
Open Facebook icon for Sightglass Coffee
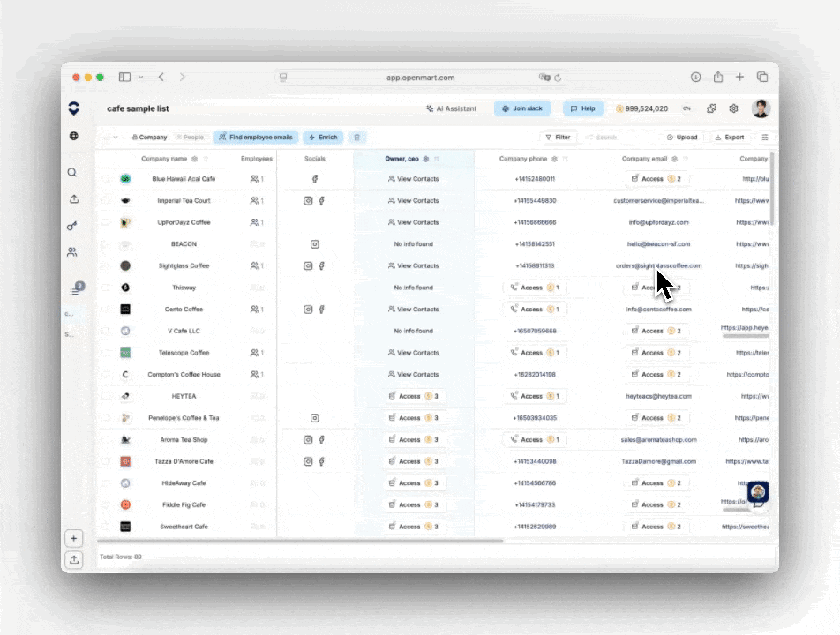coord(321,265)
